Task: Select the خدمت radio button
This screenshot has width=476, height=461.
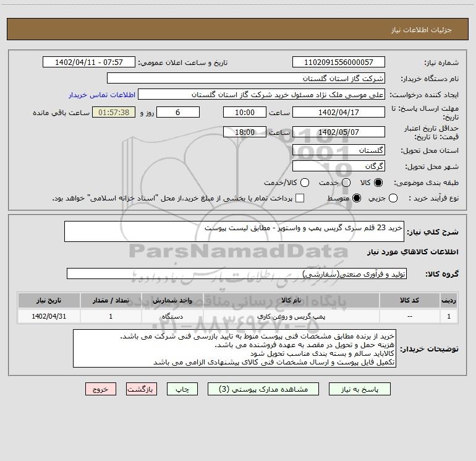Action: (346, 183)
